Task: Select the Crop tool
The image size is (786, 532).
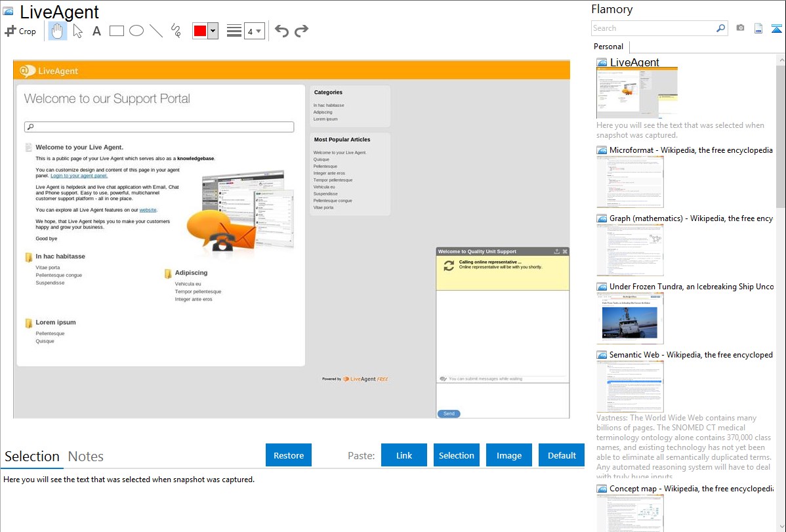Action: click(20, 31)
